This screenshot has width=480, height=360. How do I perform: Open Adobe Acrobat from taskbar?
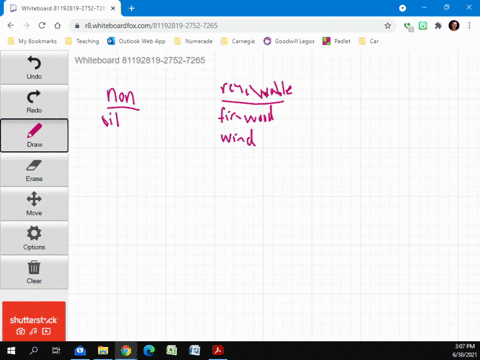(218, 351)
